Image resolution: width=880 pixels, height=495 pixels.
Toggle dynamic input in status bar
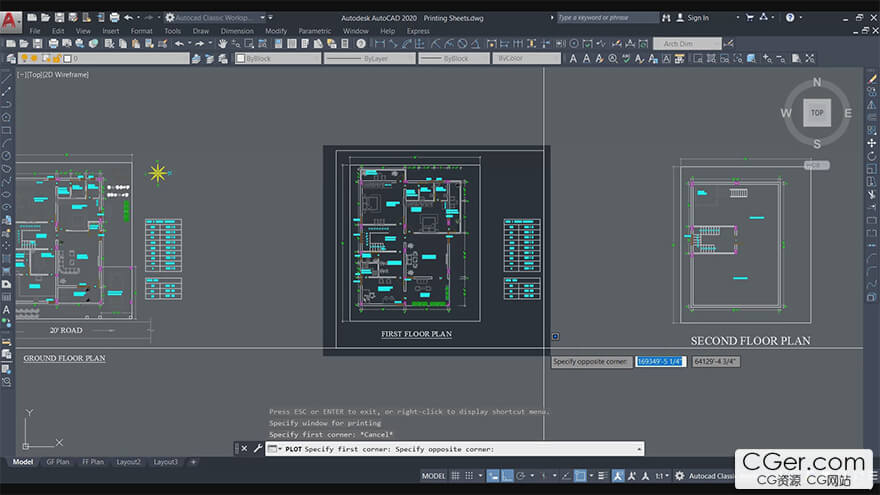pos(493,476)
